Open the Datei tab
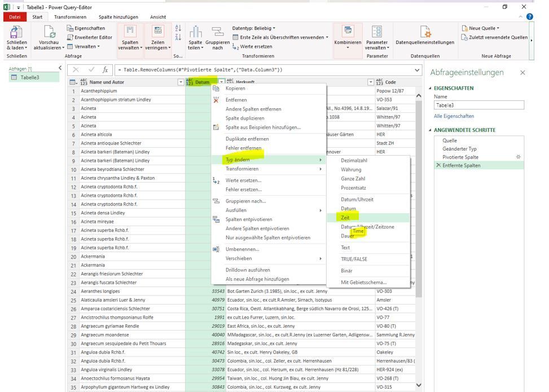The width and height of the screenshot is (549, 392). pyautogui.click(x=15, y=17)
